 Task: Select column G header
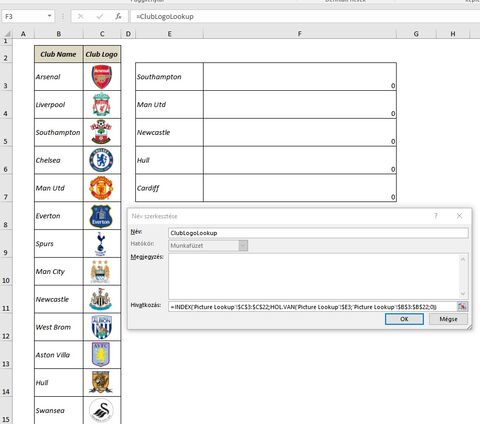click(416, 34)
